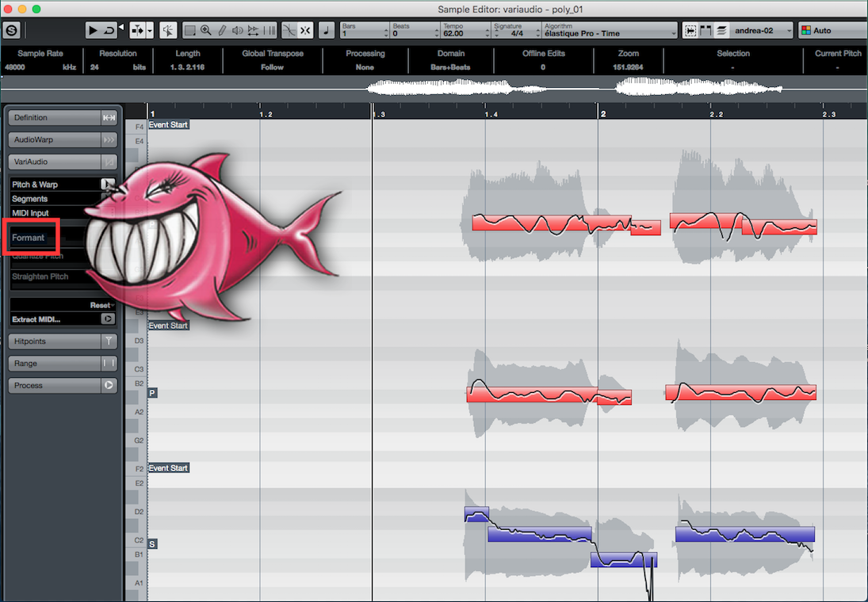Click the Beats value field
868x602 pixels.
click(415, 30)
